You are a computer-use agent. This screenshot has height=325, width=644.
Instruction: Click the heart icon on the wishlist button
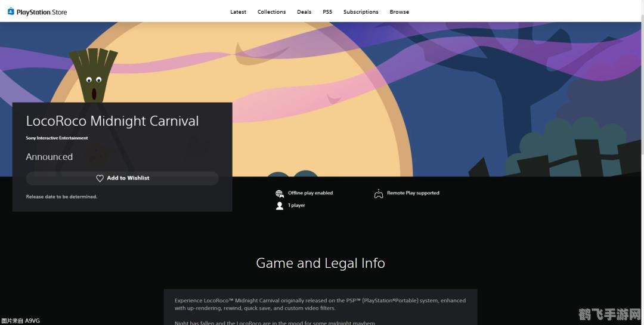100,178
